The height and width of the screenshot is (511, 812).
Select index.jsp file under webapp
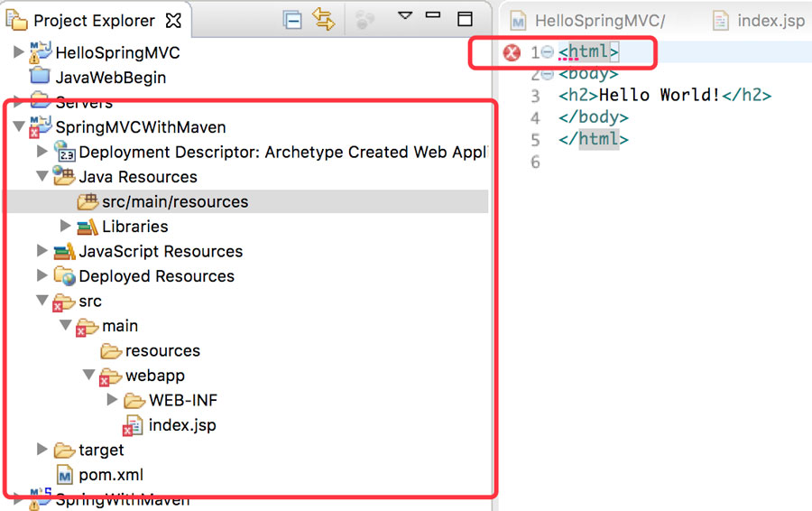coord(181,425)
